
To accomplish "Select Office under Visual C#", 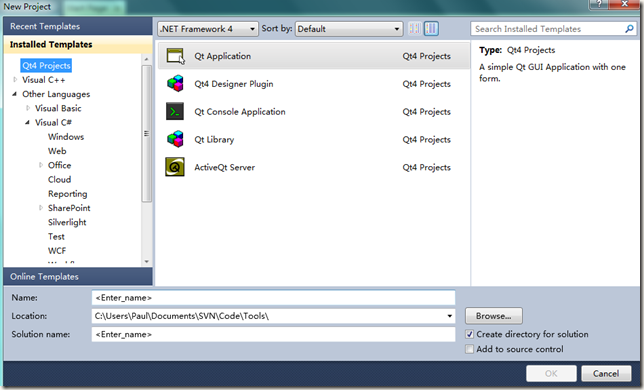I will (60, 165).
